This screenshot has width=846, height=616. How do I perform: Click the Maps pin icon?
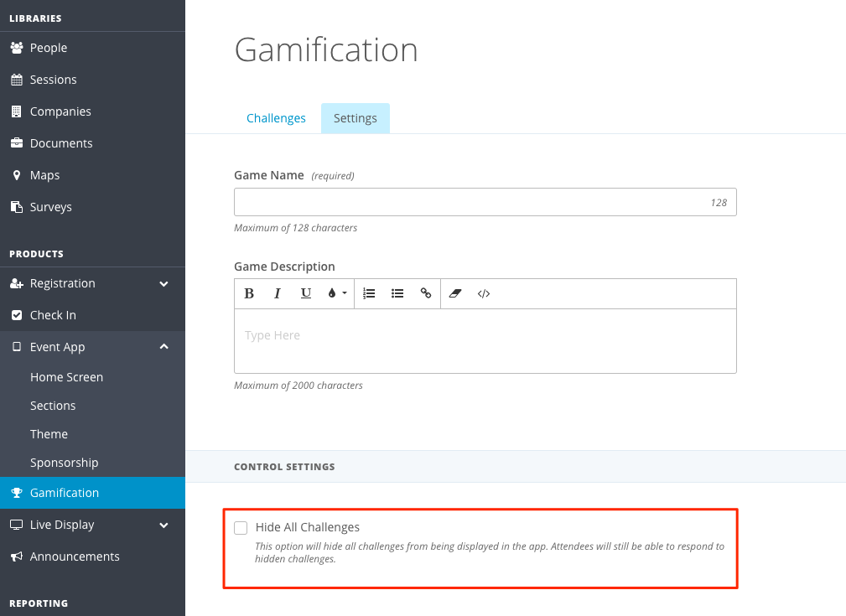[x=17, y=175]
